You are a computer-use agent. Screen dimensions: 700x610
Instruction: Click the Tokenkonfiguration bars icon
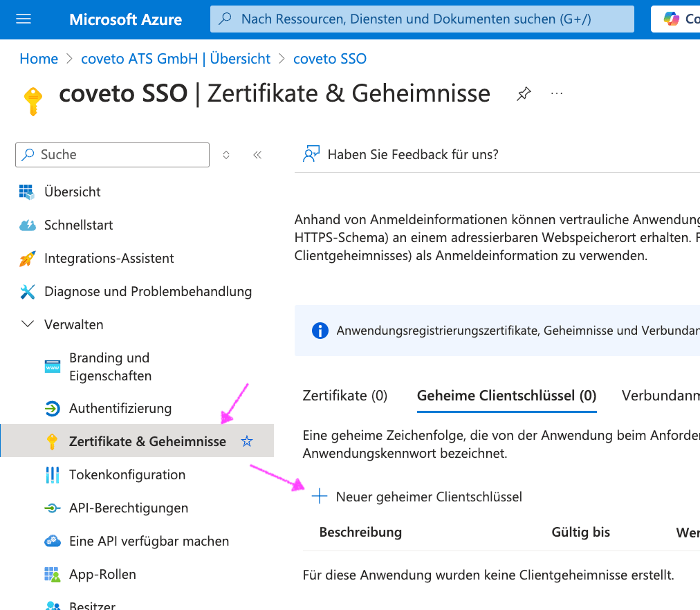pyautogui.click(x=53, y=475)
